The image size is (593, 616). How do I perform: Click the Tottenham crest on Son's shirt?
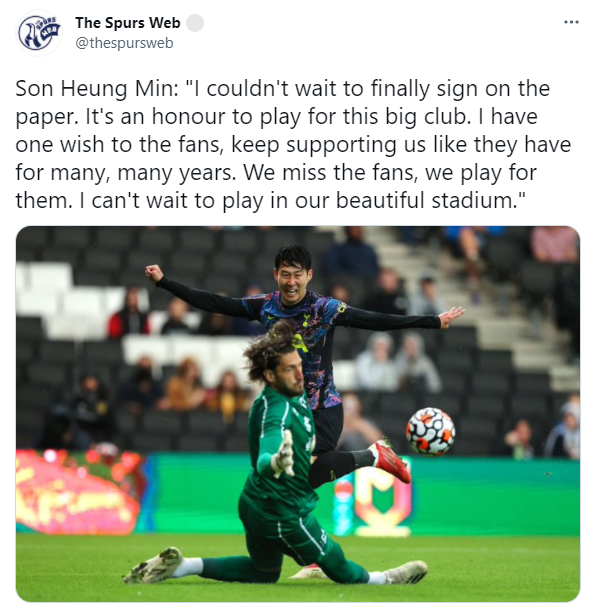[307, 317]
